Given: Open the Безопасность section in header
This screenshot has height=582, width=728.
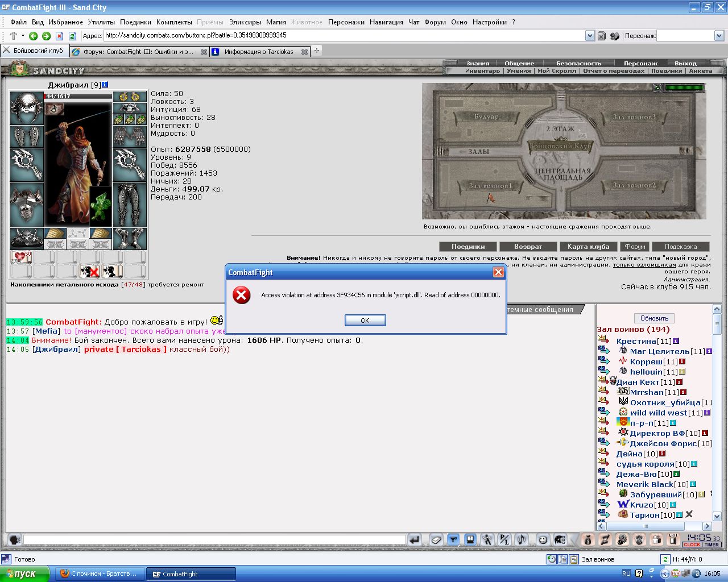Looking at the screenshot, I should tap(578, 63).
